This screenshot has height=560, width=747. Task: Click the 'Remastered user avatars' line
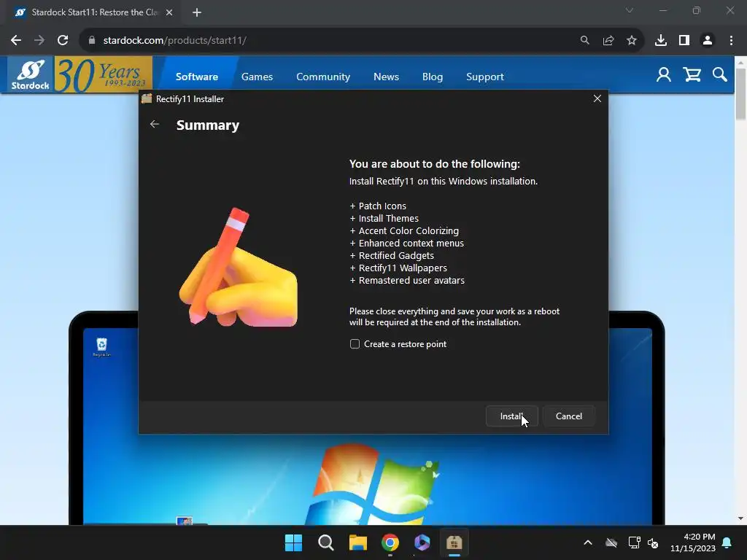tap(407, 280)
